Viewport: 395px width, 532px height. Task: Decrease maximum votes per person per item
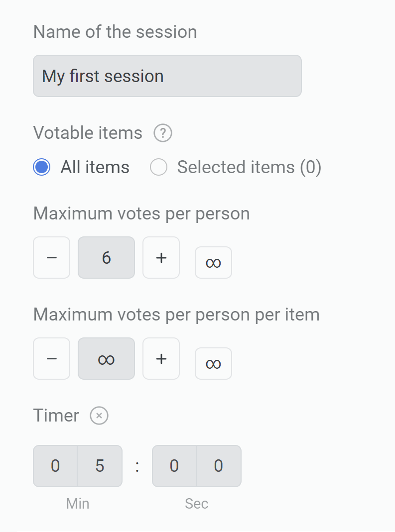coord(52,359)
